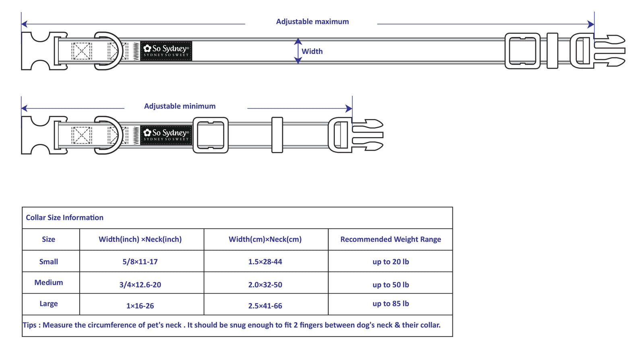Click the "up to 50 lb" cell

tap(390, 285)
